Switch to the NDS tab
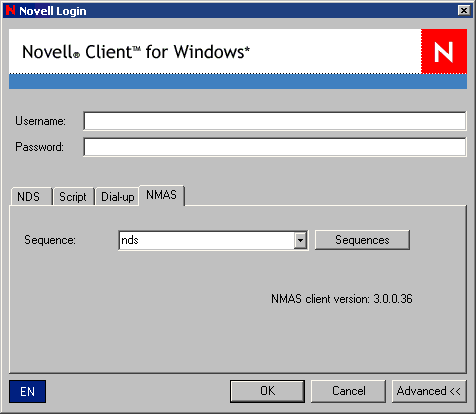This screenshot has width=476, height=414. click(x=31, y=197)
